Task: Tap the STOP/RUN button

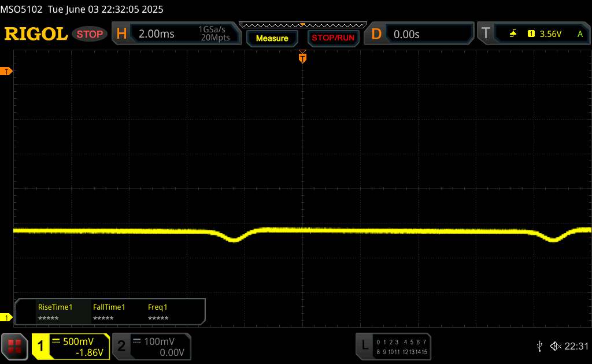Action: 333,38
